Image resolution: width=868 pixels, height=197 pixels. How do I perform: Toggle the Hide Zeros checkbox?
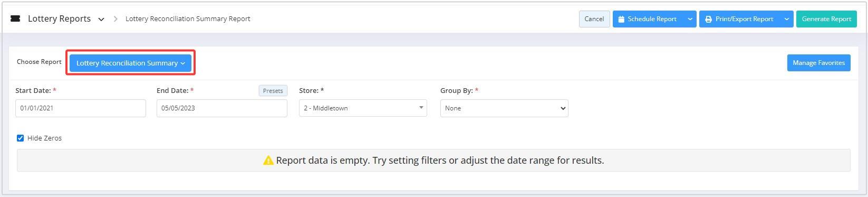[20, 138]
